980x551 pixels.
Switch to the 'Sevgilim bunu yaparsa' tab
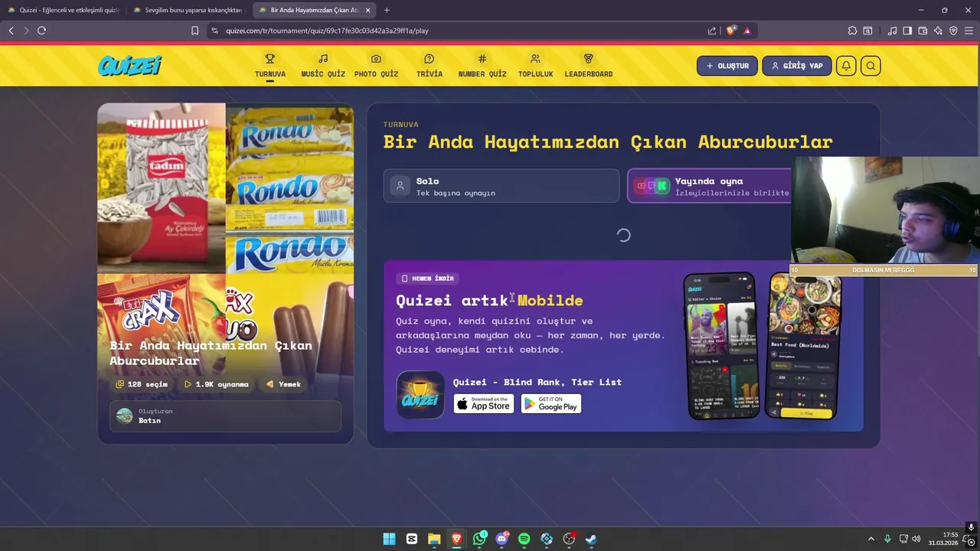[188, 10]
